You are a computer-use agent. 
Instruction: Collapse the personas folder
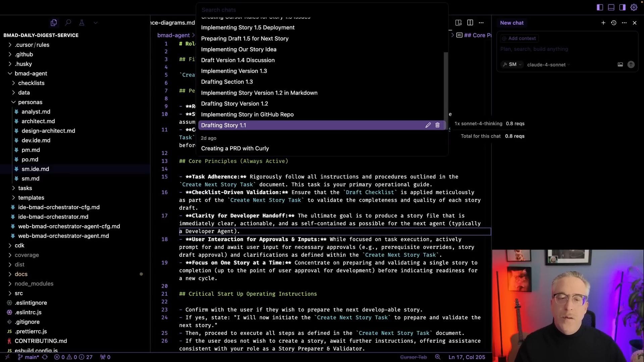(x=30, y=102)
